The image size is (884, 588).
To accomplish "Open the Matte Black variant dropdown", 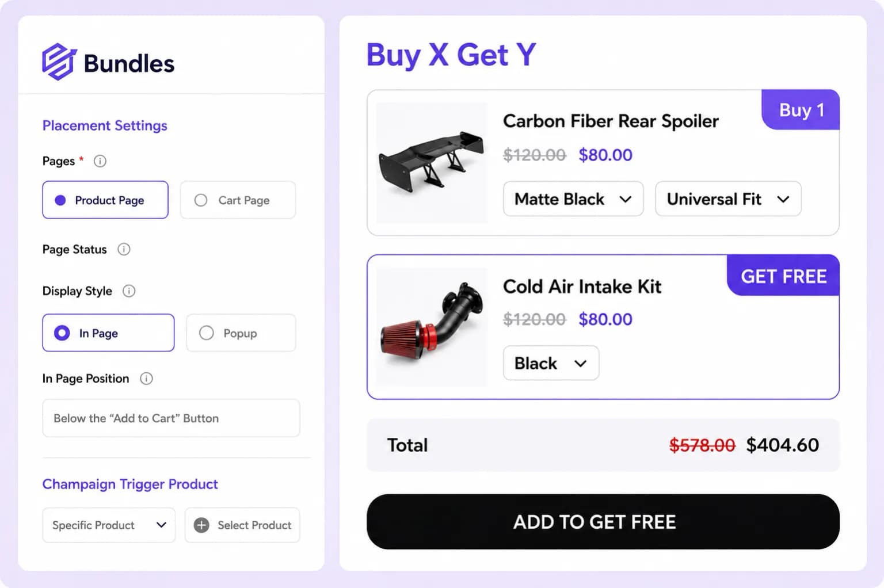I will coord(573,199).
